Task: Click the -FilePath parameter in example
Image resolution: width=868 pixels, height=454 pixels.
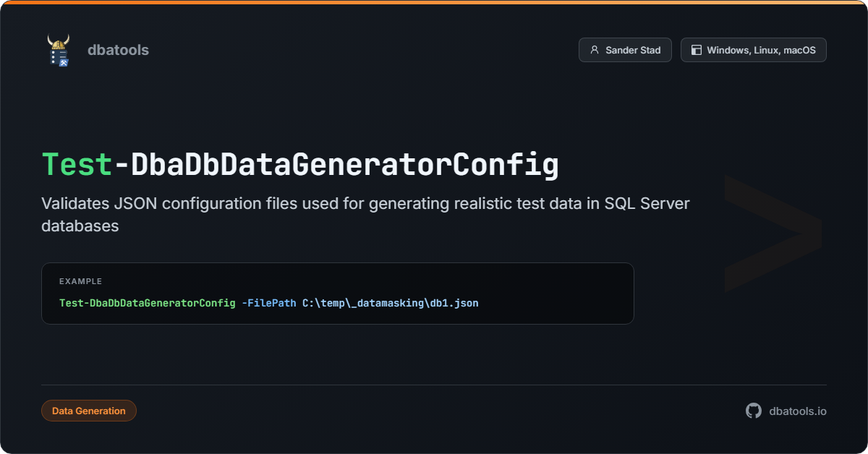Action: click(269, 303)
